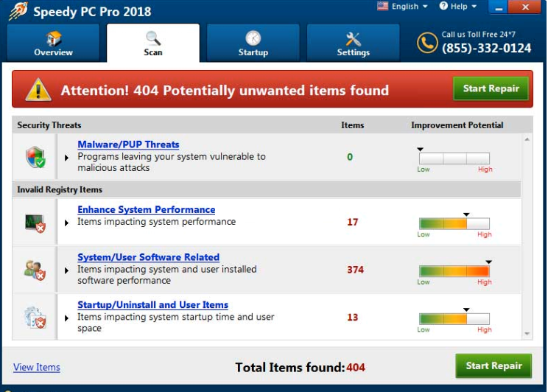
Task: Click the phone icon beside toll free number
Action: click(426, 43)
